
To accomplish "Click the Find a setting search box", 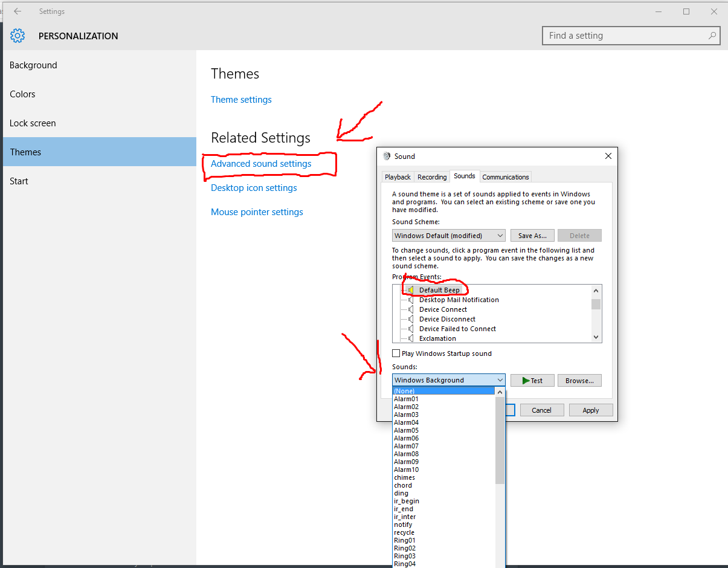I will 625,36.
